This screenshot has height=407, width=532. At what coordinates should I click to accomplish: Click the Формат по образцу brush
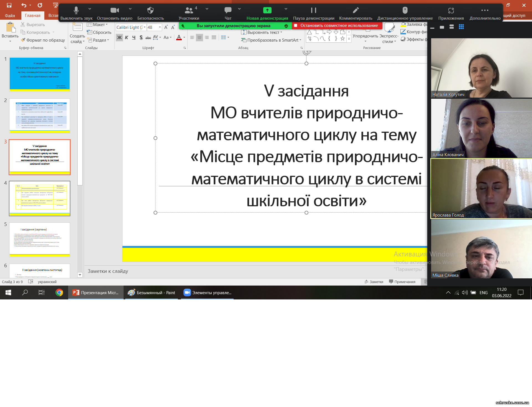tap(43, 40)
